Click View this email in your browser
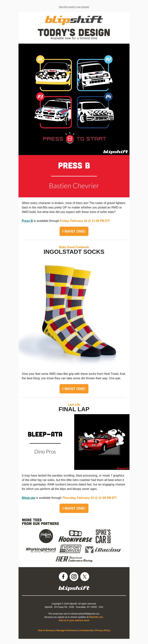148x644 pixels. 74,7
